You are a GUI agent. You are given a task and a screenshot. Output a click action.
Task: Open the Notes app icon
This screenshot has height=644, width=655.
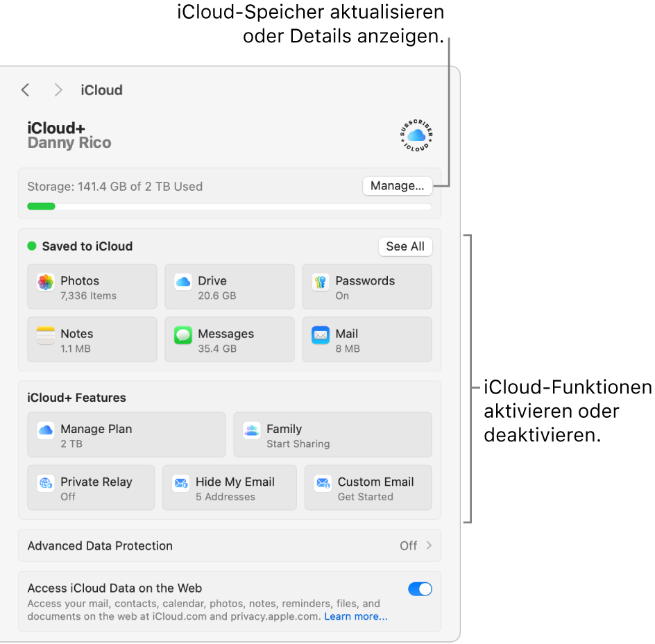(46, 336)
